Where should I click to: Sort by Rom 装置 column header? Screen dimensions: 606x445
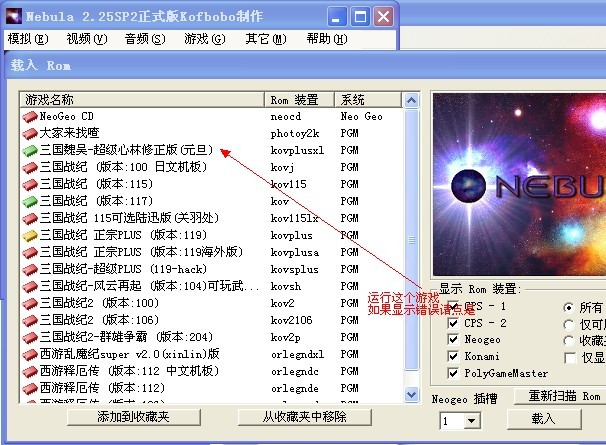(x=299, y=100)
